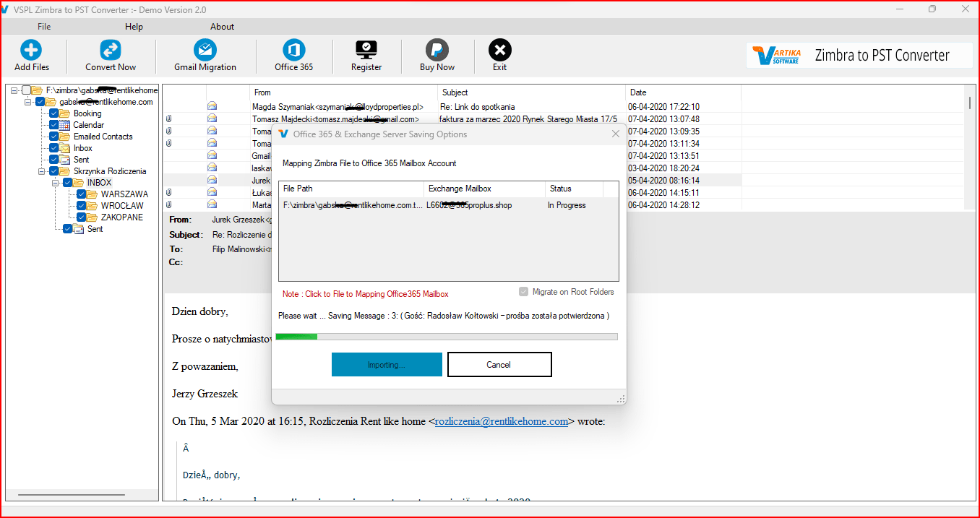Open the Help menu
Image resolution: width=980 pixels, height=518 pixels.
(x=134, y=27)
